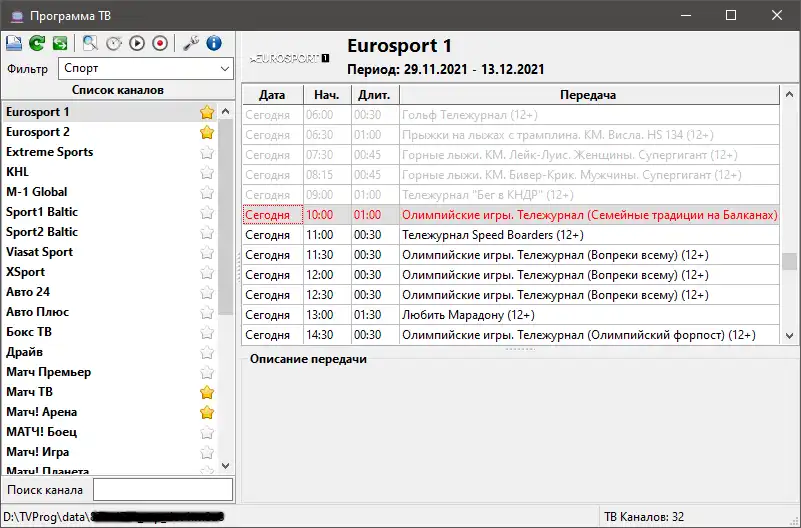Image resolution: width=801 pixels, height=528 pixels.
Task: Click the Нач. column header
Action: [327, 95]
